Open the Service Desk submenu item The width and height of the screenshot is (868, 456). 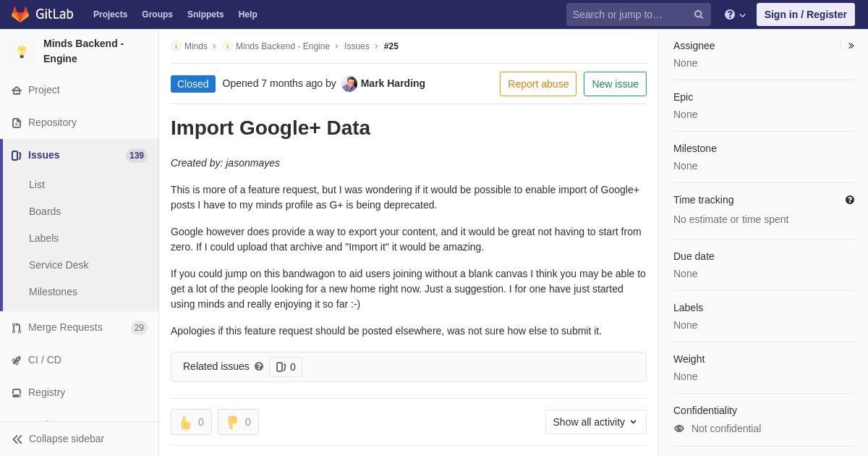click(59, 265)
